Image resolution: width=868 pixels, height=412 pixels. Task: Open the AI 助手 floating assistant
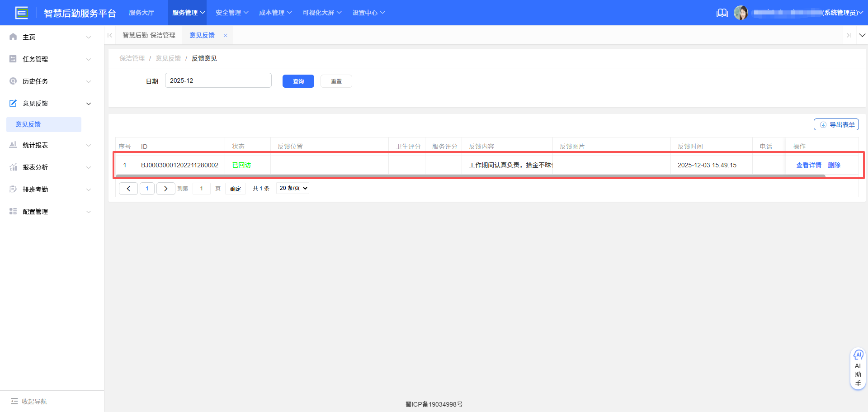(x=858, y=368)
